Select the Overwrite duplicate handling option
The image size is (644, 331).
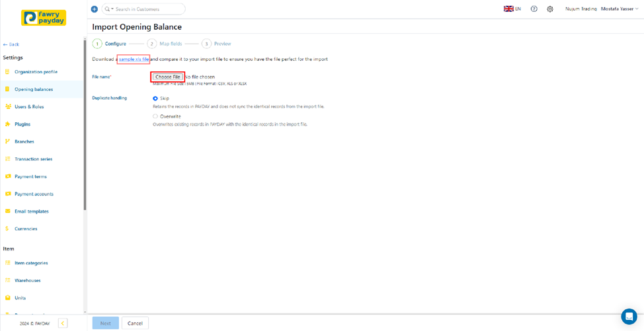(155, 116)
